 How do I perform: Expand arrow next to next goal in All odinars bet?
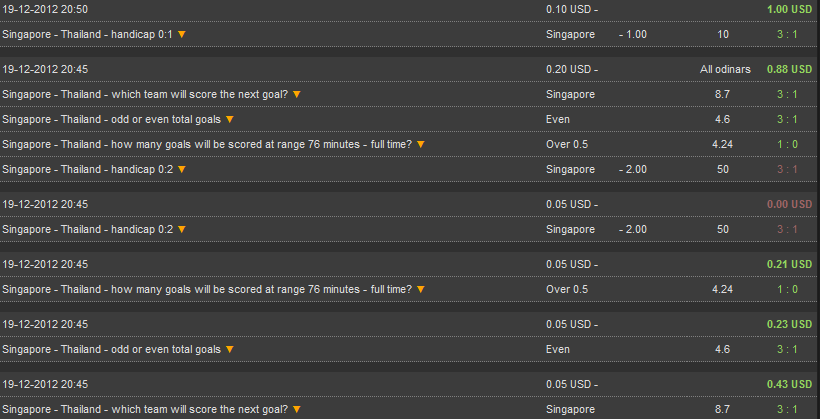297,95
